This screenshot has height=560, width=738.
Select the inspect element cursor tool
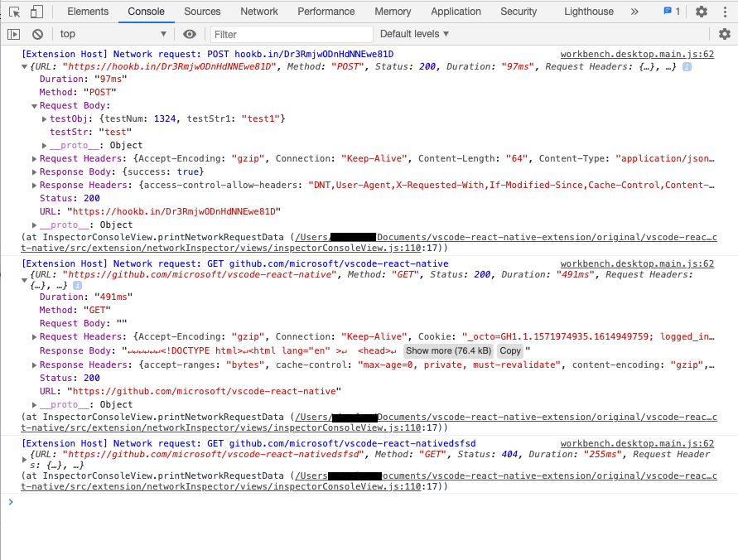12,11
